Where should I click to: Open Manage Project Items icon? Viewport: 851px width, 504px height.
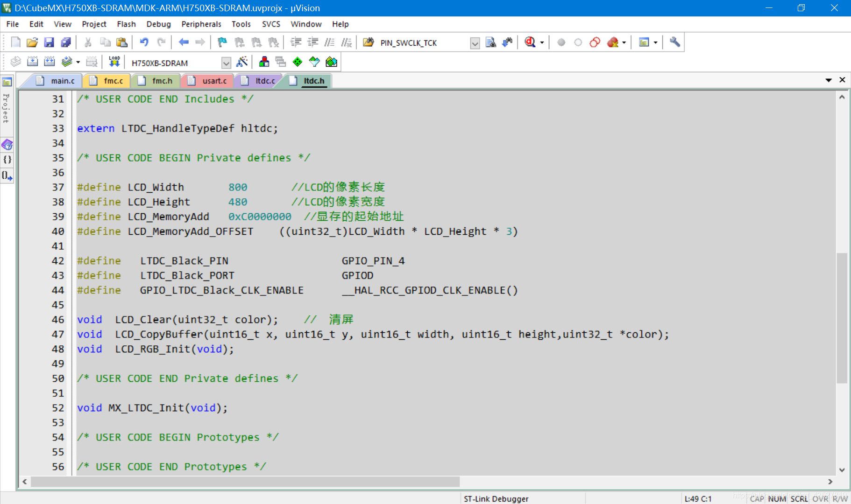[264, 62]
